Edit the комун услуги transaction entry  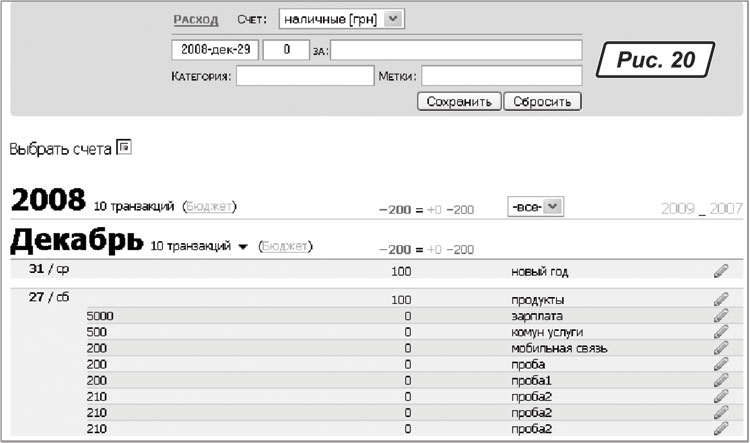pyautogui.click(x=720, y=332)
